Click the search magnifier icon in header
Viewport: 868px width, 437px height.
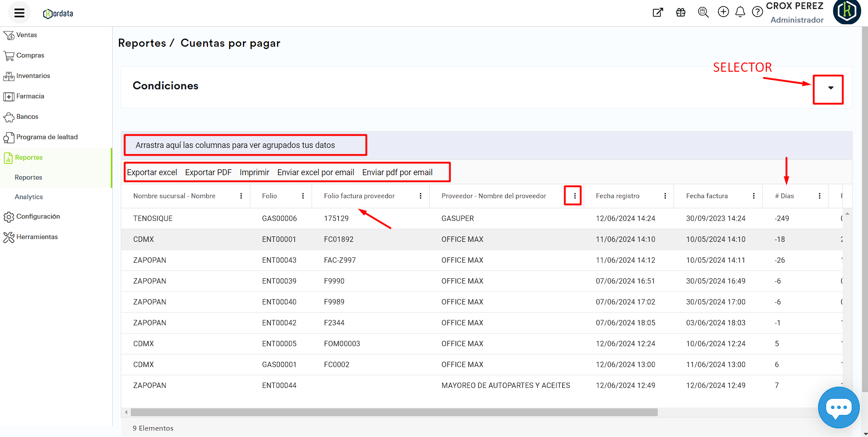click(x=703, y=12)
